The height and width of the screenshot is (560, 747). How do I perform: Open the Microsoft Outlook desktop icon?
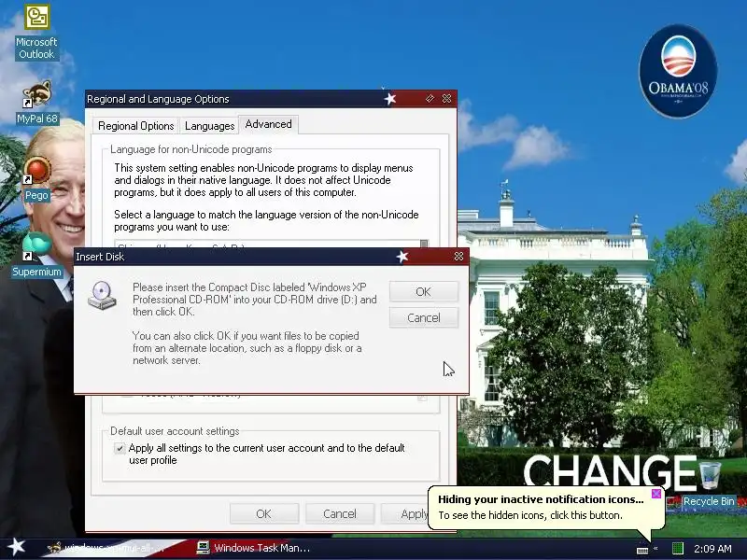[x=36, y=32]
